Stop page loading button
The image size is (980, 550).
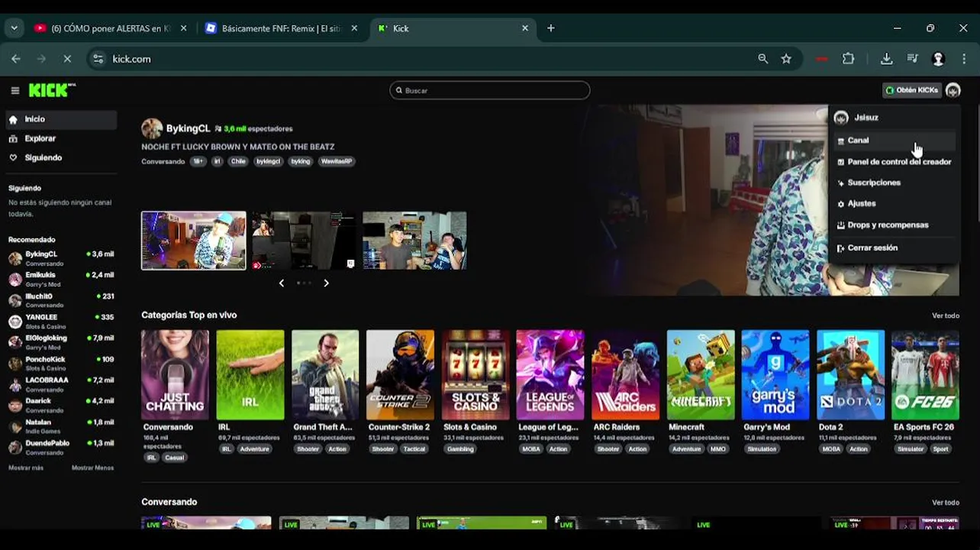point(66,59)
